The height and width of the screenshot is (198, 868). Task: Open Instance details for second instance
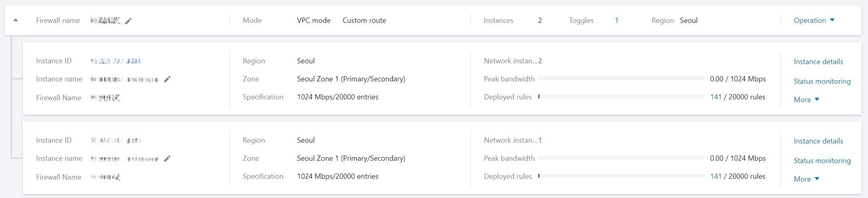[818, 141]
